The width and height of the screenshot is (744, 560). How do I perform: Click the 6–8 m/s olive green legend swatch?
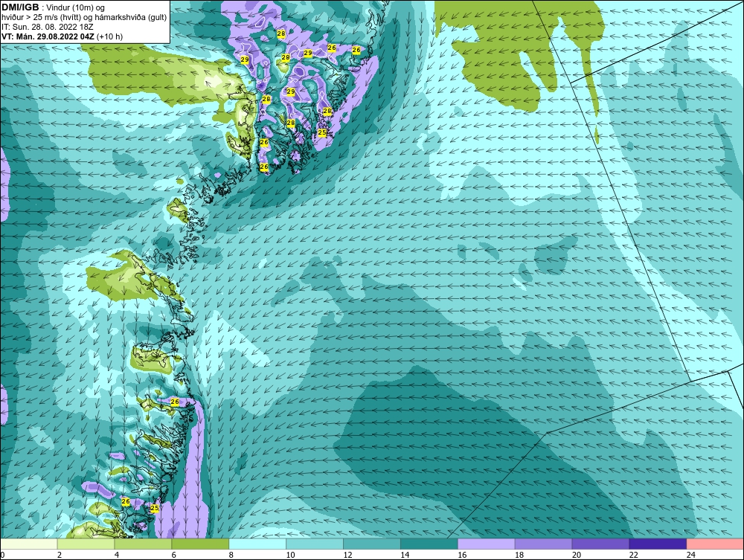(200, 544)
